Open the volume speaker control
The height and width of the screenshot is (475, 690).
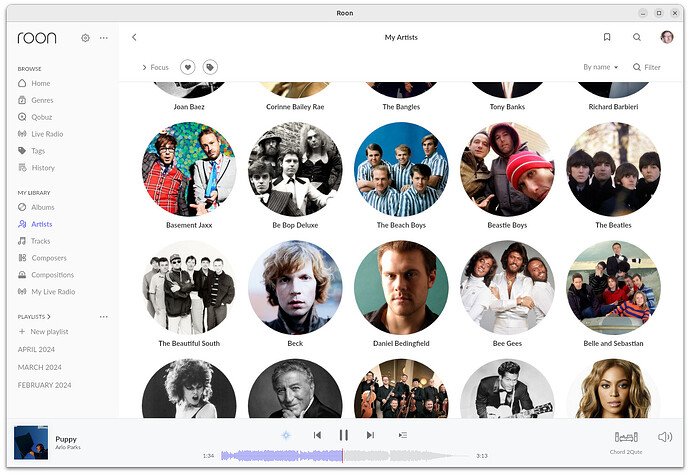pos(665,437)
